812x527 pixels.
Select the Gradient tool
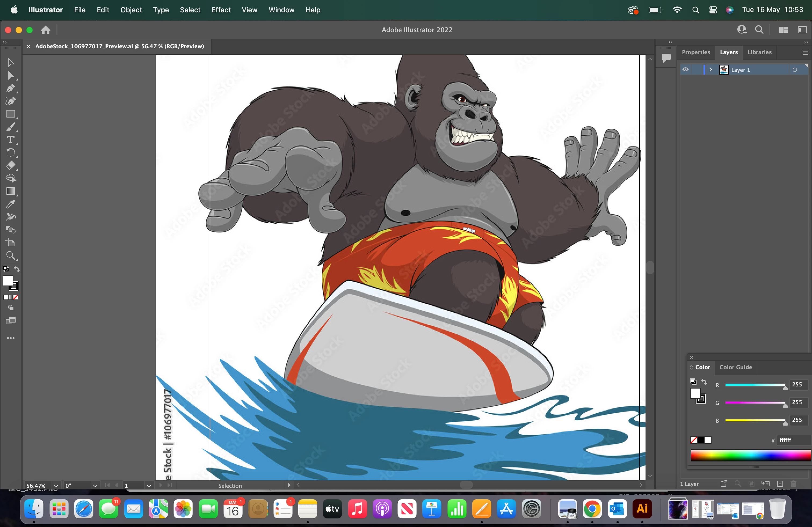pyautogui.click(x=10, y=191)
